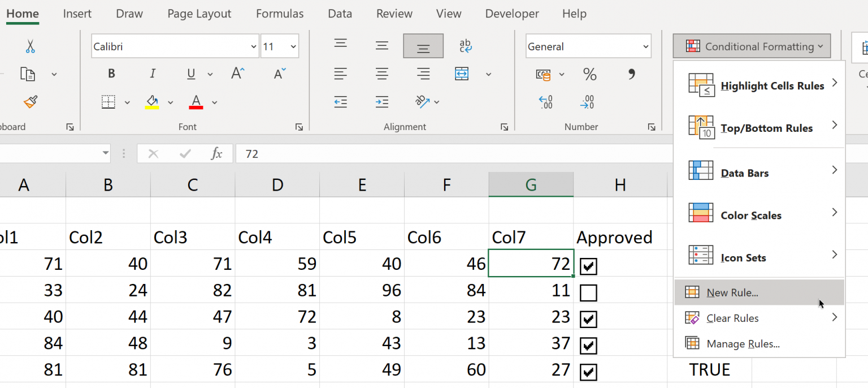Apply Percent Style number format

[589, 74]
